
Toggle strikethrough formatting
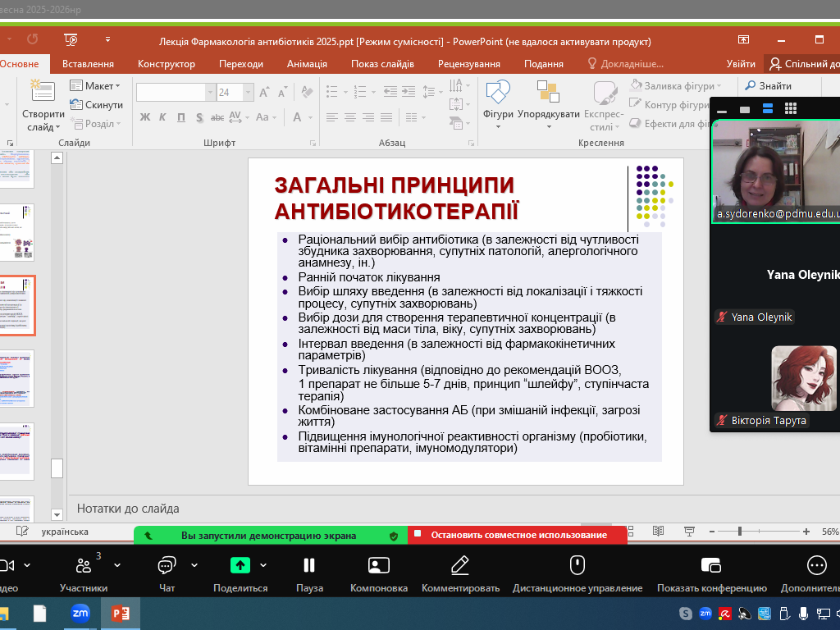click(218, 116)
